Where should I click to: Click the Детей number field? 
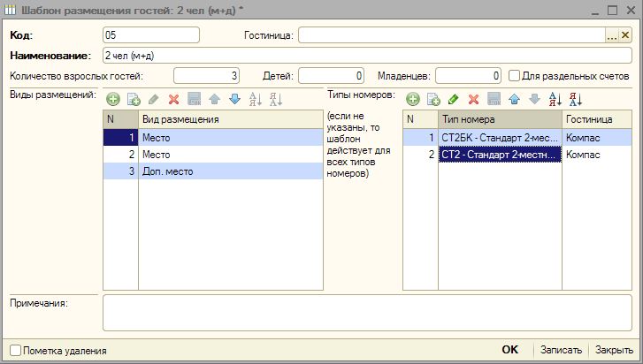[331, 76]
